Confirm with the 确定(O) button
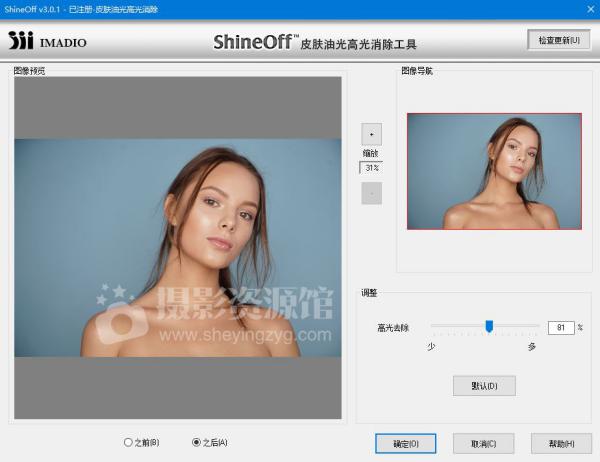This screenshot has height=462, width=600. [405, 443]
